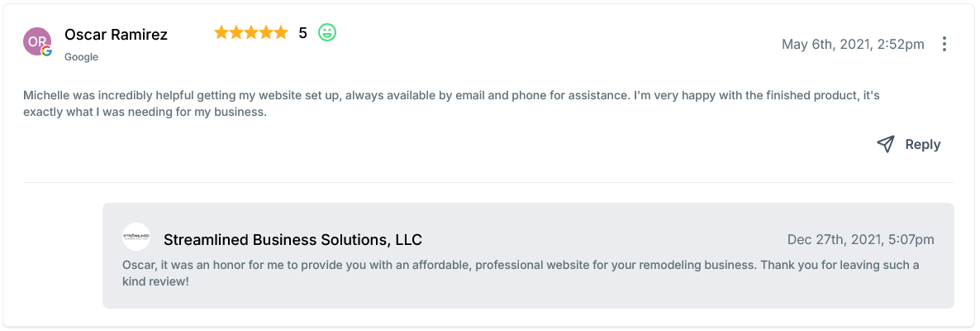Open the three-dot options menu
Image resolution: width=980 pixels, height=331 pixels.
pos(944,45)
